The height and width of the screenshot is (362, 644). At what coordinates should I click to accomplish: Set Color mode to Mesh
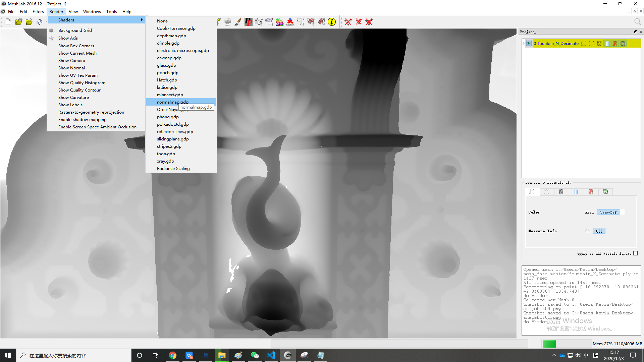pos(589,212)
